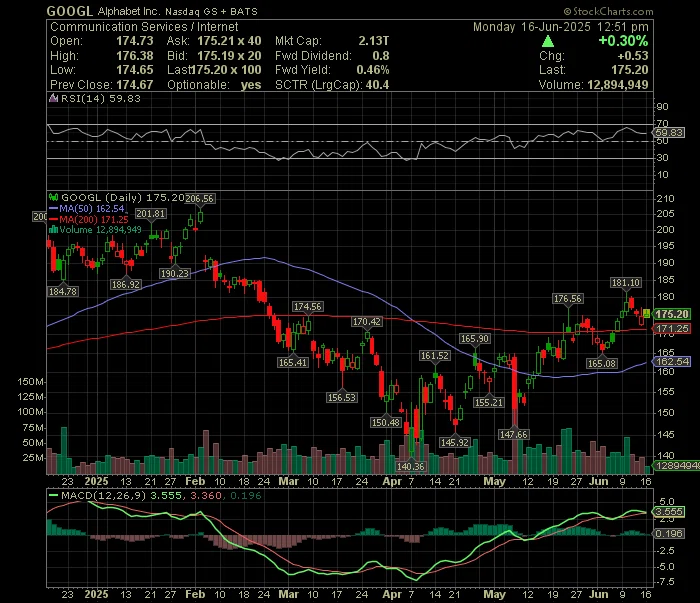Click the candlestick icon before GOOGL (Daily)
This screenshot has height=603, width=700.
(54, 197)
